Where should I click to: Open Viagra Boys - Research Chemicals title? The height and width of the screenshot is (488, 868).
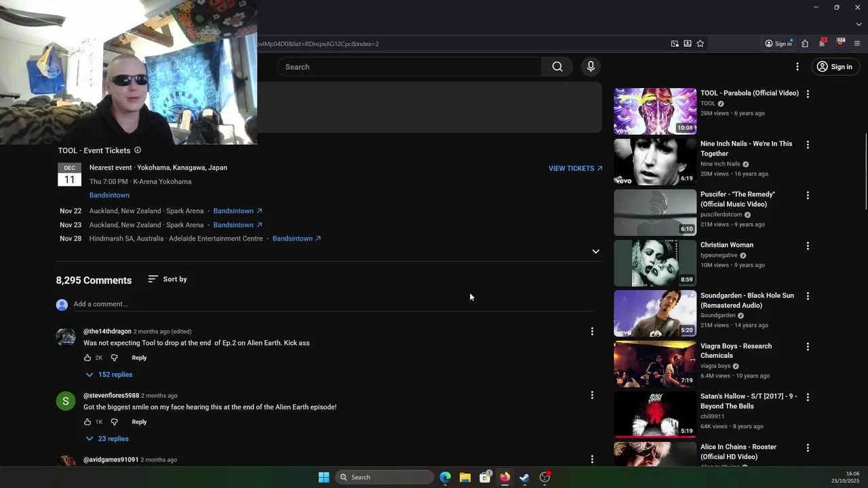point(736,350)
